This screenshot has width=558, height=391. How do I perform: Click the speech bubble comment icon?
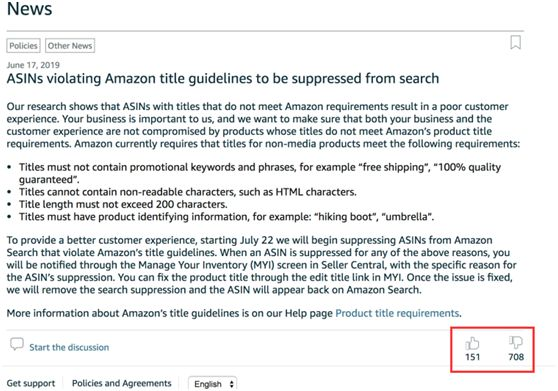(x=17, y=344)
